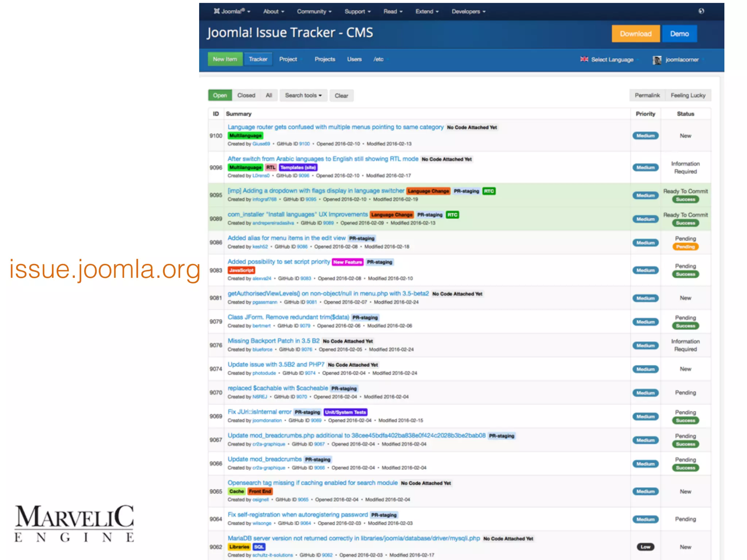Click the globe icon in top bar

coord(701,11)
